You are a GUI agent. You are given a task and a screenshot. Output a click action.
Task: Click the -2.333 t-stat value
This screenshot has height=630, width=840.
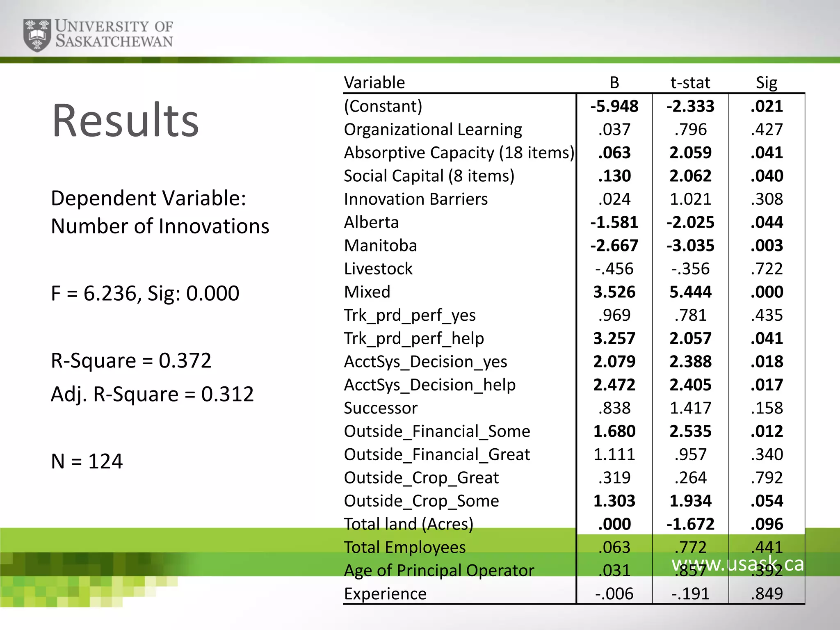690,106
